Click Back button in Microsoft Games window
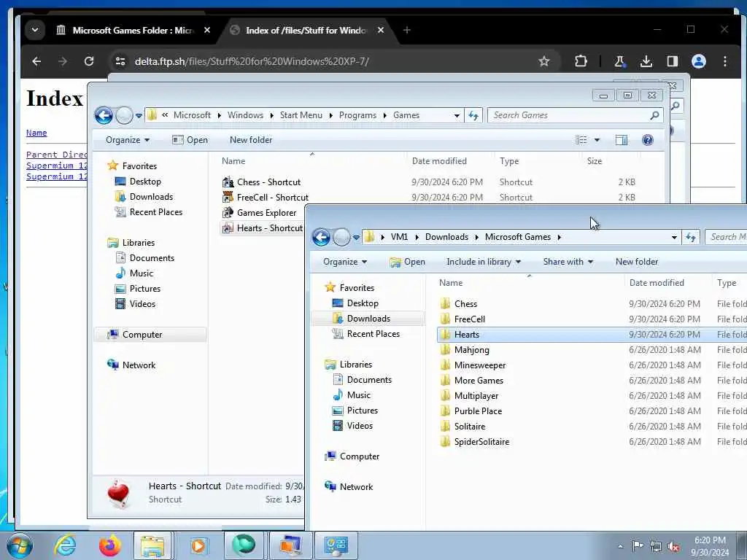The width and height of the screenshot is (747, 560). point(321,237)
